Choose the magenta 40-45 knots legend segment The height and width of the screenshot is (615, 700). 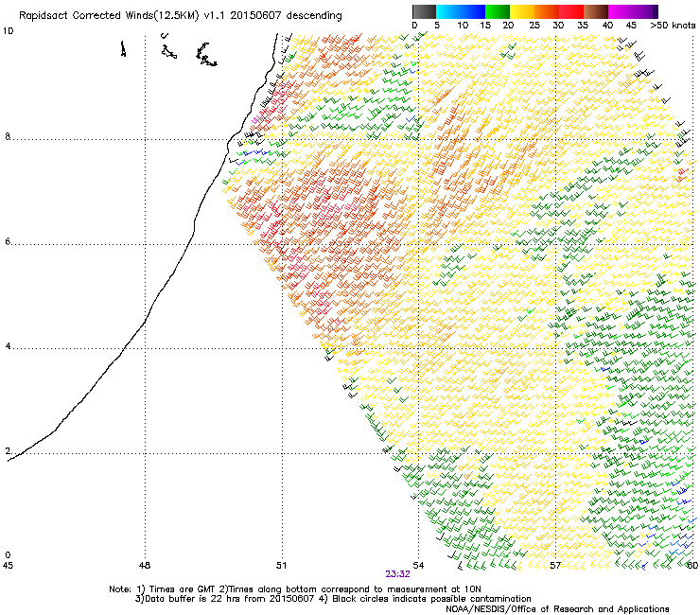621,11
